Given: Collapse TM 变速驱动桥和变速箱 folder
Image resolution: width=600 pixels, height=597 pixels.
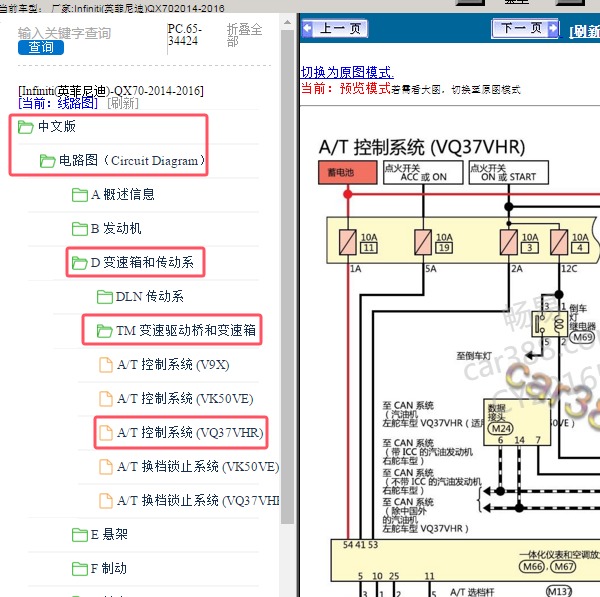Looking at the screenshot, I should (186, 330).
